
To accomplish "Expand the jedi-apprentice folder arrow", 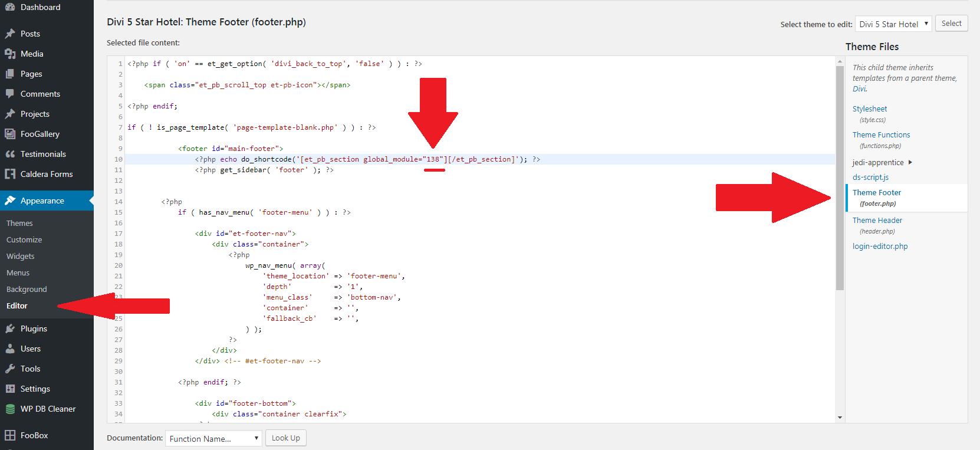I will coord(910,162).
